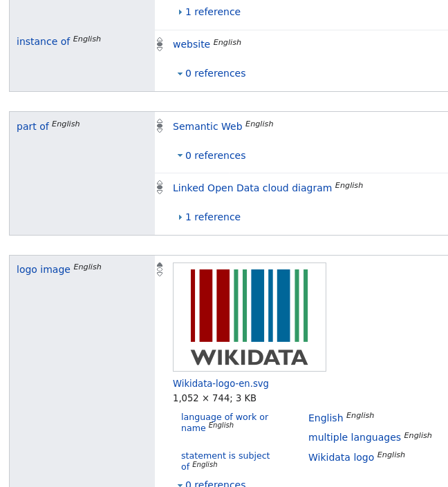
Task: Click rank icon beside Linked Open Data cloud diagram
Action: [x=160, y=187]
